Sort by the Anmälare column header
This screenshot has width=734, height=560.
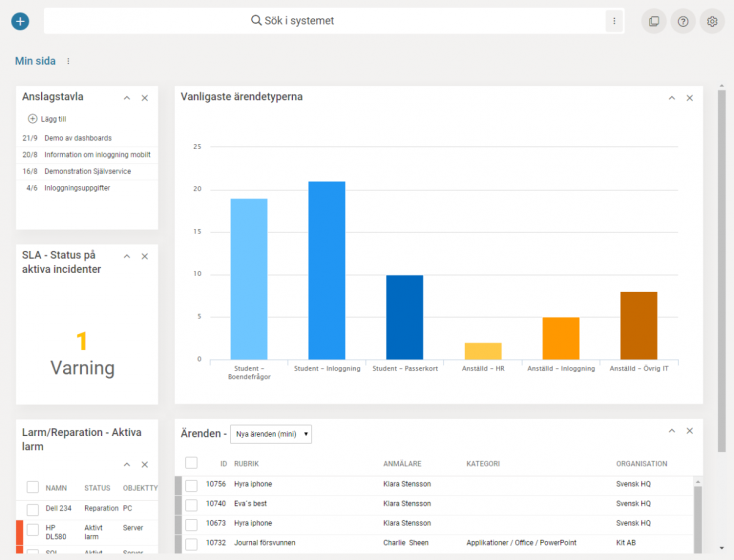pos(400,464)
